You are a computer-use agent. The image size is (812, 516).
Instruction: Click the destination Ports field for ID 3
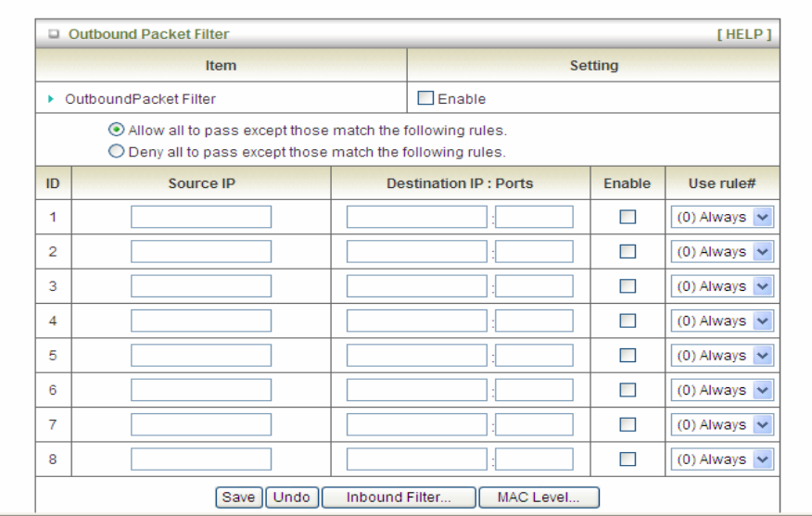click(534, 286)
